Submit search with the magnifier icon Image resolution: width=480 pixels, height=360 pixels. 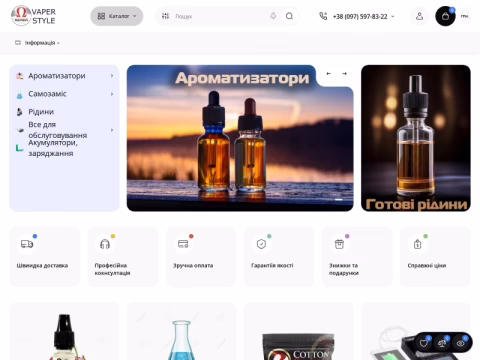pyautogui.click(x=289, y=16)
